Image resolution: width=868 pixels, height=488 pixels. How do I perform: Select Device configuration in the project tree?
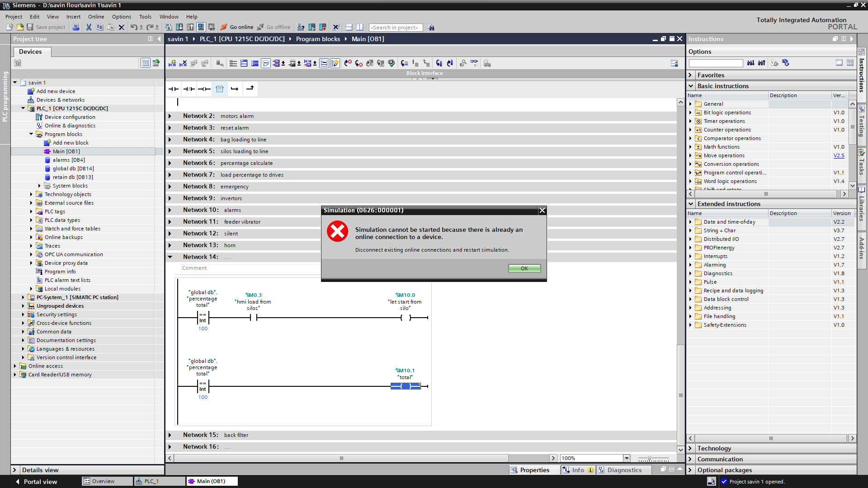pos(70,117)
